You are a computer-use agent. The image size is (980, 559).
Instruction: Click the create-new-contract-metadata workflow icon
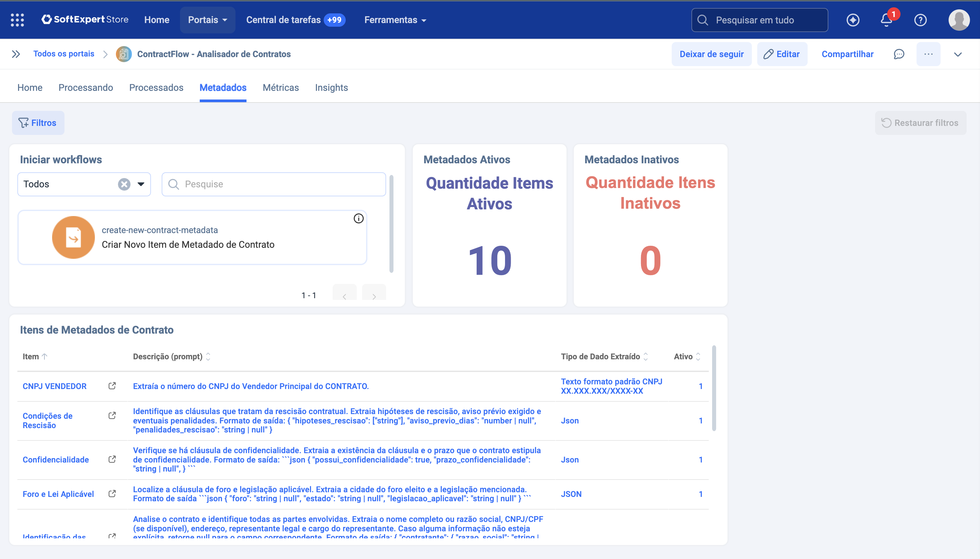pyautogui.click(x=73, y=237)
